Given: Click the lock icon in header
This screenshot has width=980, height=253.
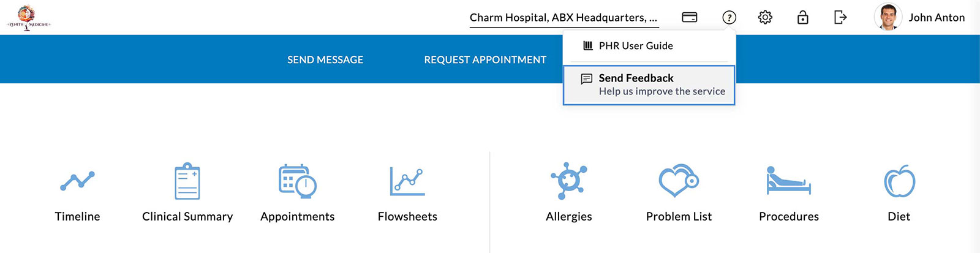Looking at the screenshot, I should tap(802, 17).
